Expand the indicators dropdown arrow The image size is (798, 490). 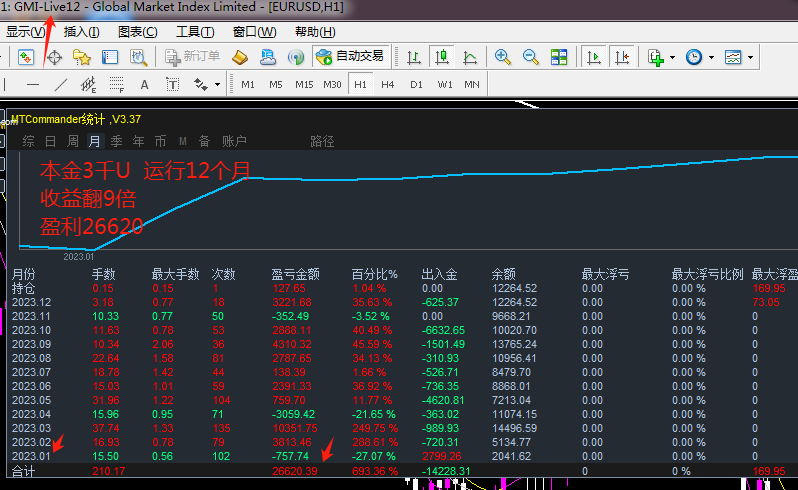pyautogui.click(x=672, y=57)
